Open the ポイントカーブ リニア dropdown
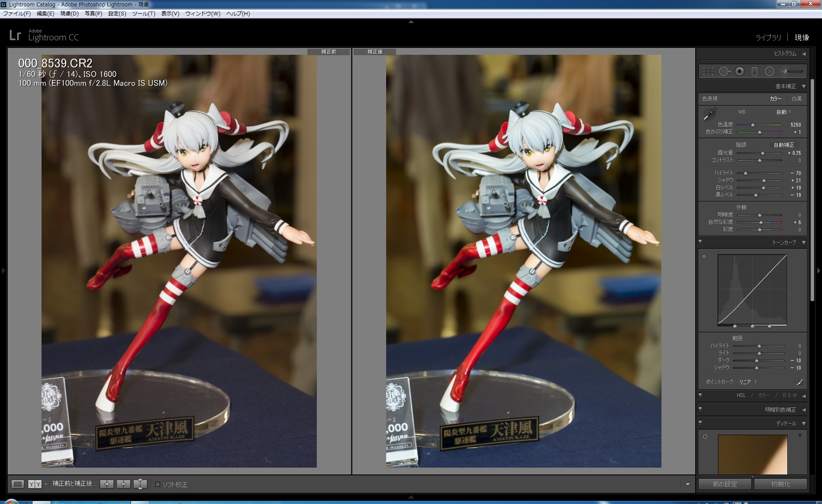 tap(748, 382)
